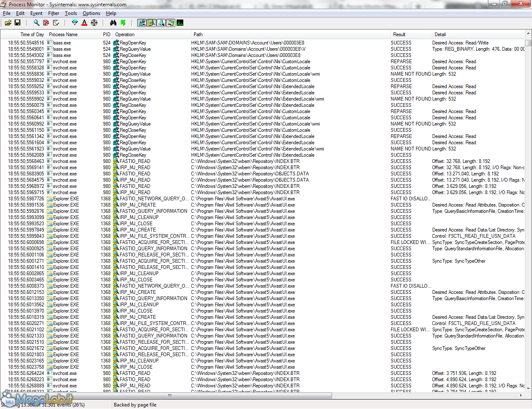Toggle Show File System Activity button

point(151,23)
